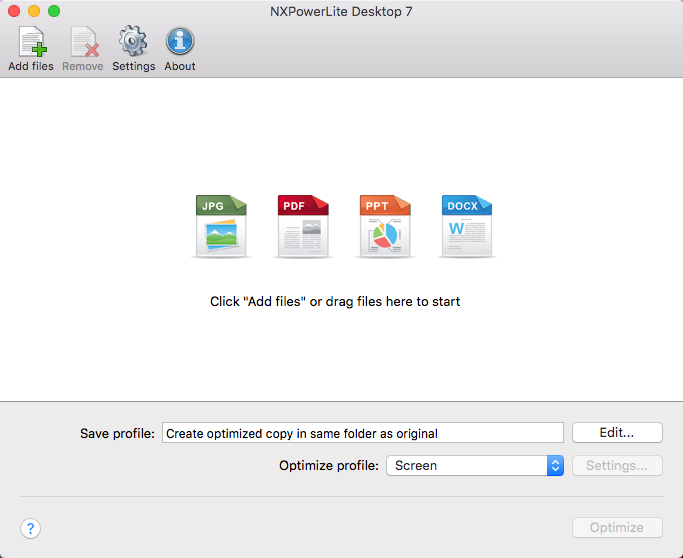Screen dimensions: 683x558
Task: Click the PPT file type icon
Action: [385, 226]
